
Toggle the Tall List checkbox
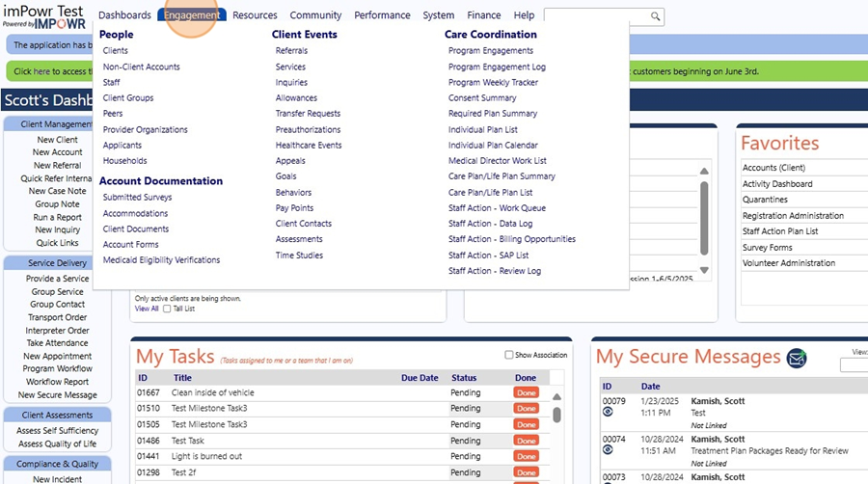(x=167, y=309)
